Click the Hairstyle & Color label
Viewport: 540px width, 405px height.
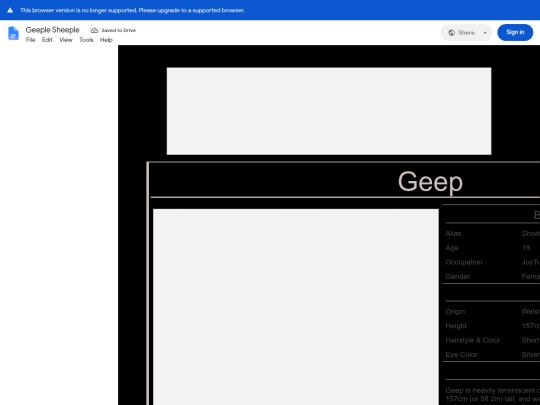click(x=472, y=340)
